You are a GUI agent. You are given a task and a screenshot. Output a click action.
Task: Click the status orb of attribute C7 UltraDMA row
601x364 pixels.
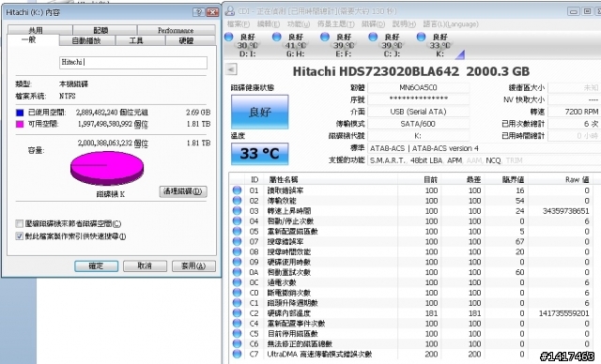click(x=237, y=354)
